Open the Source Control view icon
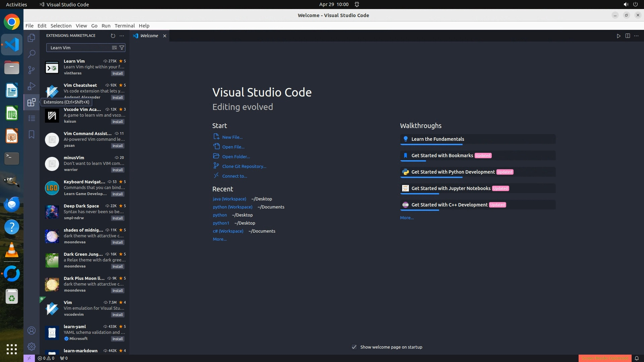The image size is (644, 362). 32,70
